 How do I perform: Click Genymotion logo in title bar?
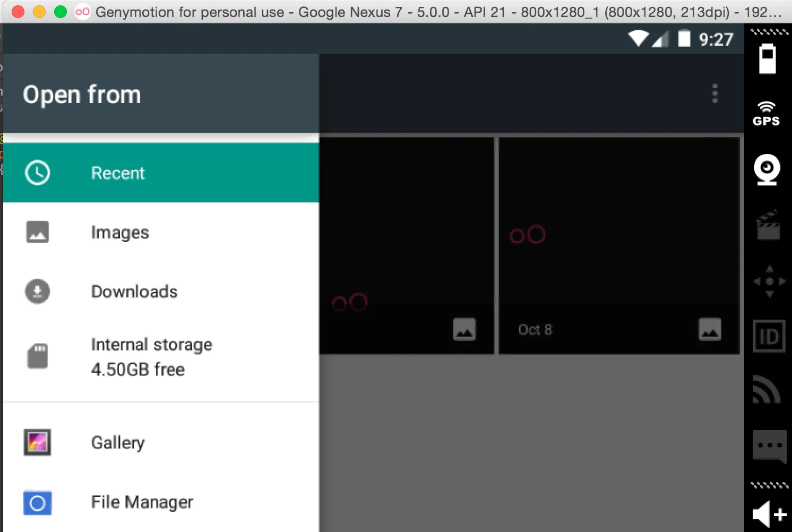coord(82,12)
